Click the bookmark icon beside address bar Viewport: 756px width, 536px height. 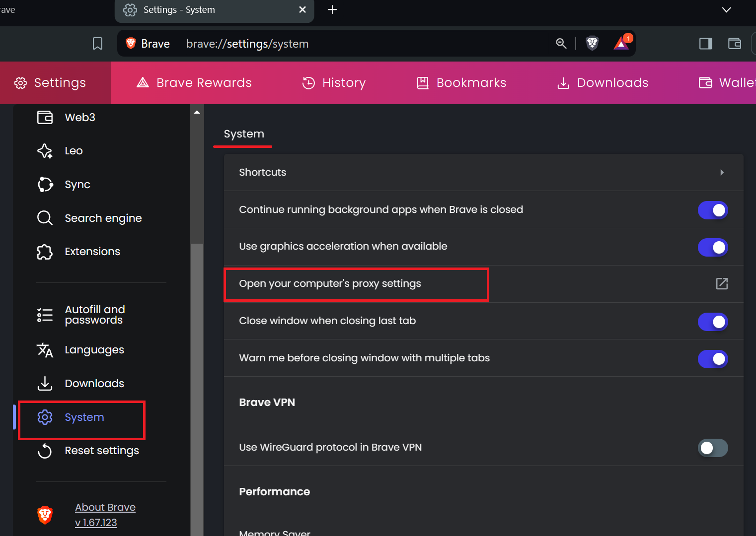coord(97,44)
